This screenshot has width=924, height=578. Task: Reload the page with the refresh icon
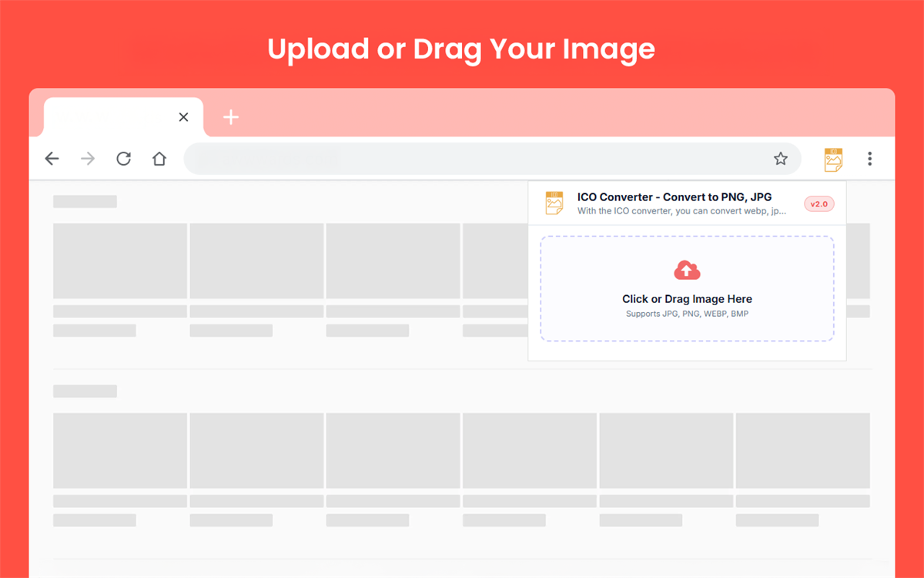coord(123,159)
